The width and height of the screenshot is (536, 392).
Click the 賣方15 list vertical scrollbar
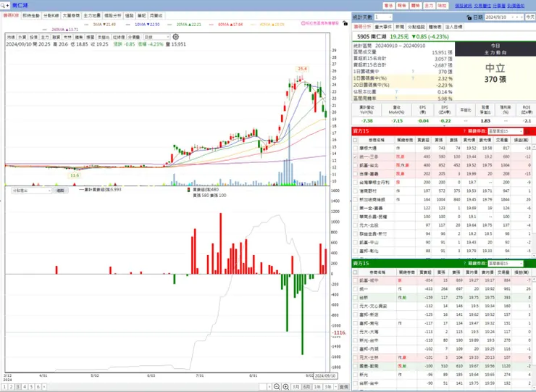(x=534, y=332)
